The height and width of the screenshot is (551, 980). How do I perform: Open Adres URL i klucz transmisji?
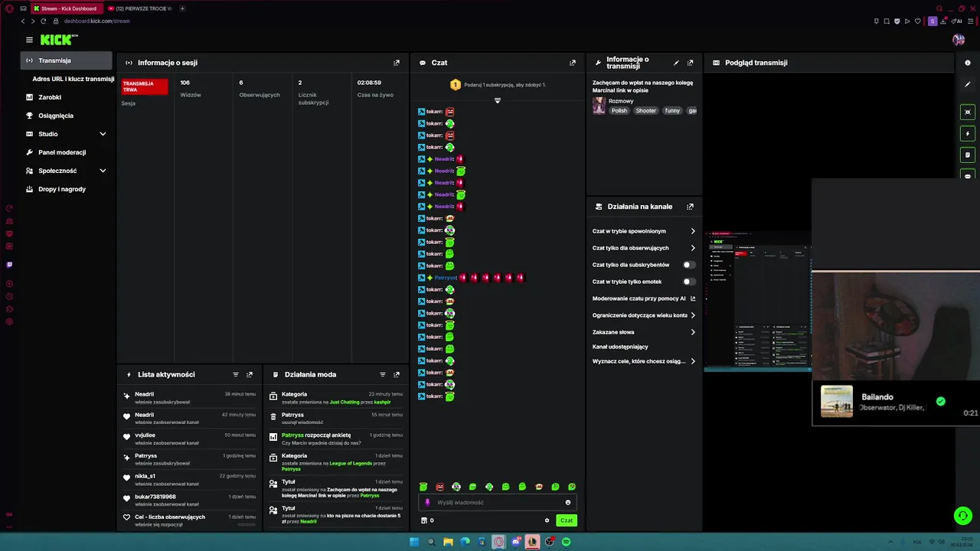(x=73, y=79)
